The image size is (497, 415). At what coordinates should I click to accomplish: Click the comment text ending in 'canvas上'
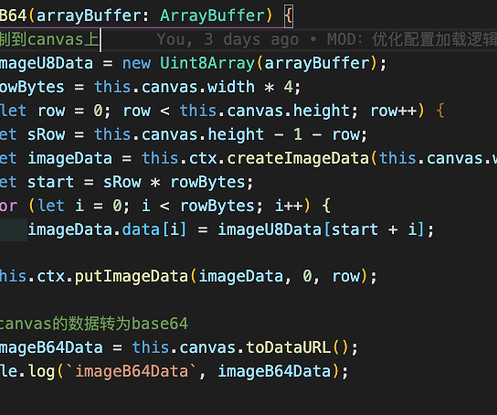click(x=49, y=40)
